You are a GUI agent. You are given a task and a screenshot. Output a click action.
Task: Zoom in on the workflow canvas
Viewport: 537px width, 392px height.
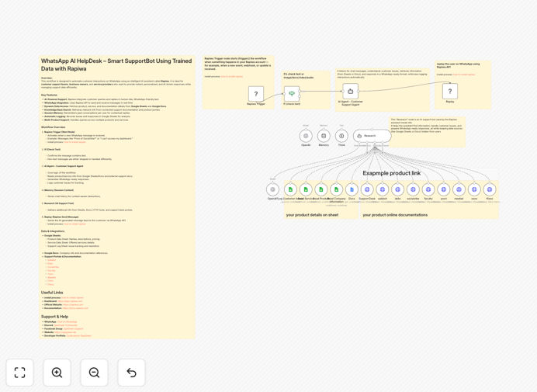pos(57,373)
